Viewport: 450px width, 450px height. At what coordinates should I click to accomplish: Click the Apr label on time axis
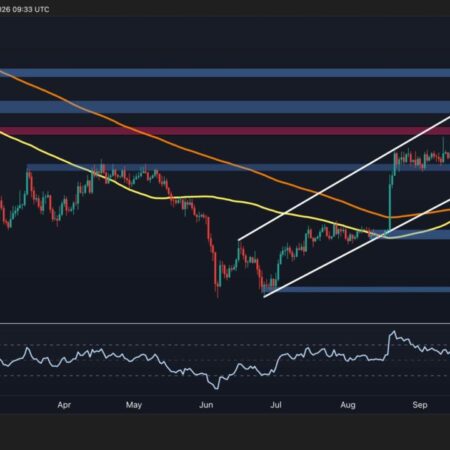click(x=64, y=405)
